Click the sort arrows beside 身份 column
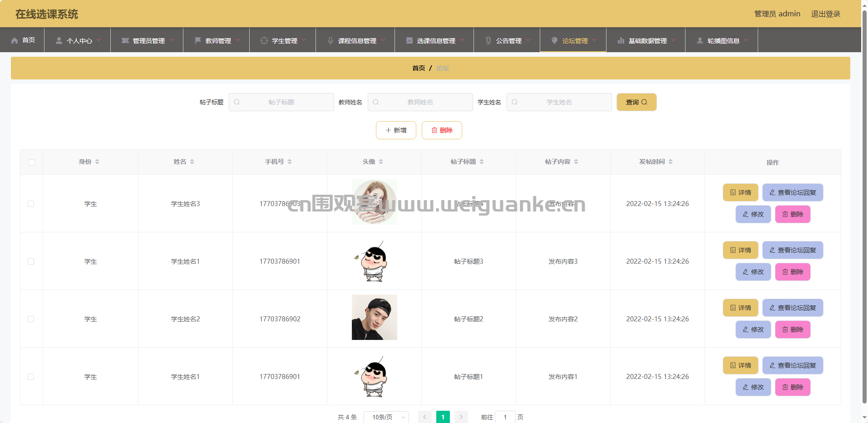This screenshot has width=868, height=423. (97, 162)
